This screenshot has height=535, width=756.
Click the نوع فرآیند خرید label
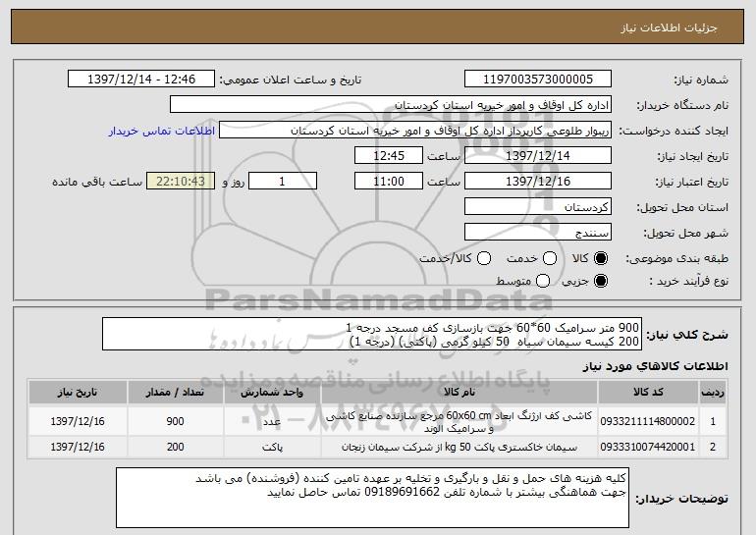tap(688, 281)
